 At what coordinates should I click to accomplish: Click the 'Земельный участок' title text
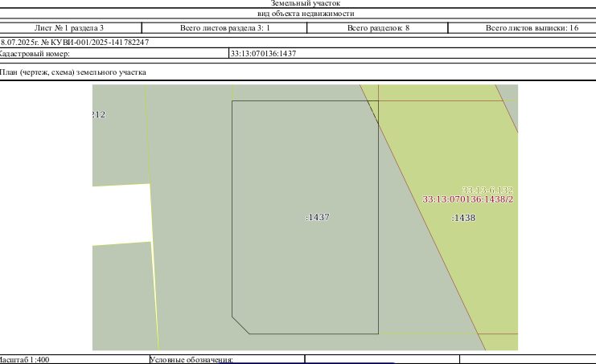pos(305,3)
